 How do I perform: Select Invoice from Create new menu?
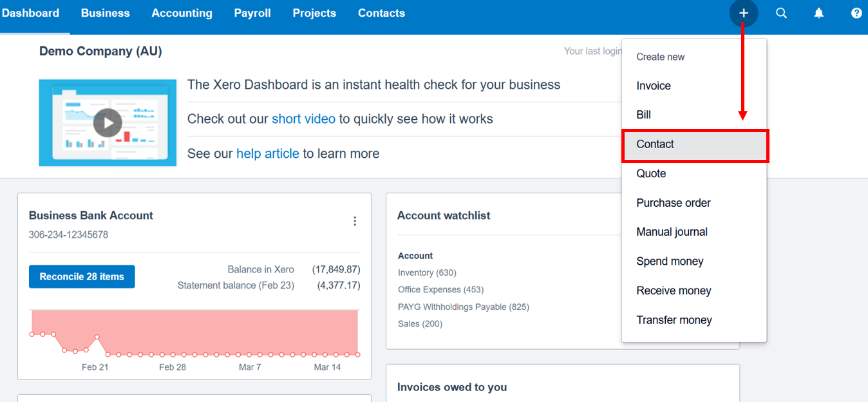(x=694, y=86)
